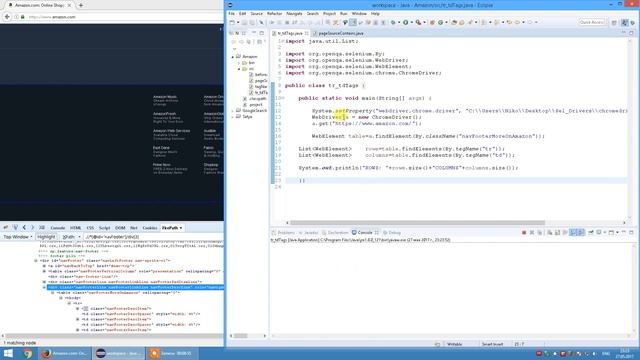Open the Java perspective icon at top right

(x=625, y=23)
